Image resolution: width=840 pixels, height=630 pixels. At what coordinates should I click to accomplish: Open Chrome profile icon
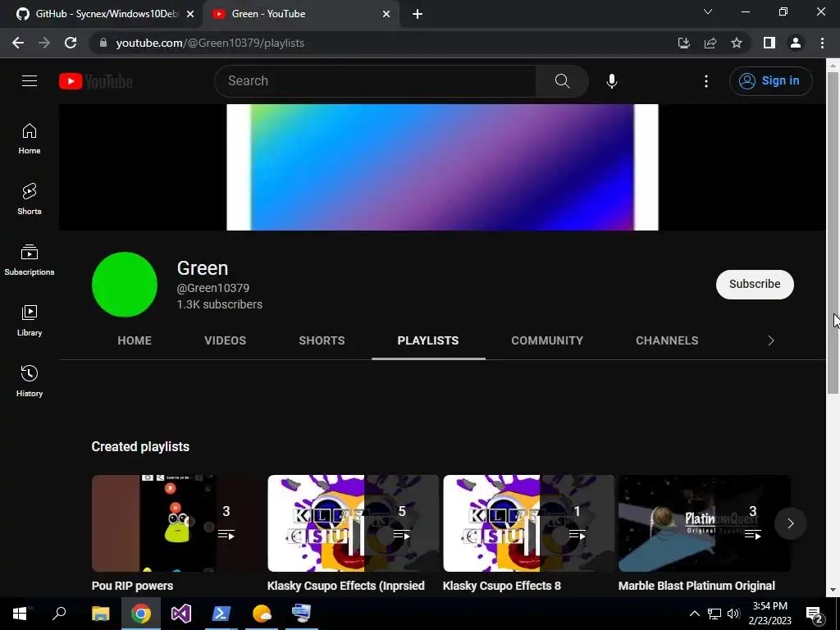pos(796,43)
